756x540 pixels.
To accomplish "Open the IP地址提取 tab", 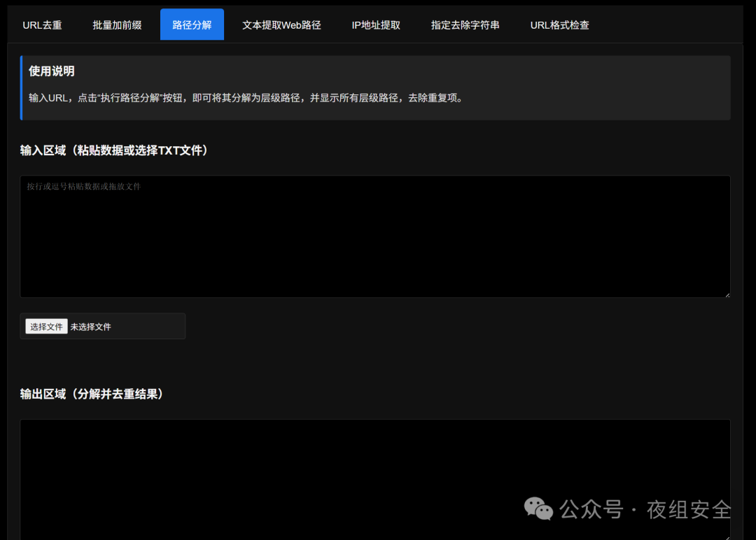I will (376, 24).
